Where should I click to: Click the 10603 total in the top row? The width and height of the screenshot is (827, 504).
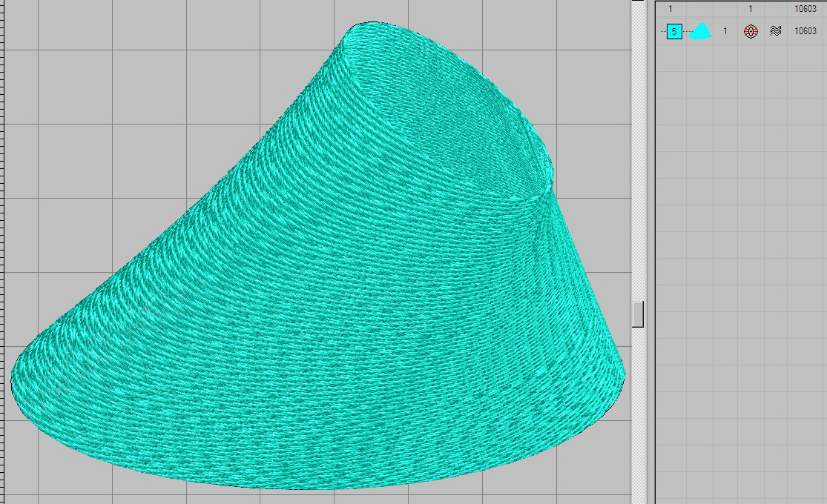[x=805, y=8]
